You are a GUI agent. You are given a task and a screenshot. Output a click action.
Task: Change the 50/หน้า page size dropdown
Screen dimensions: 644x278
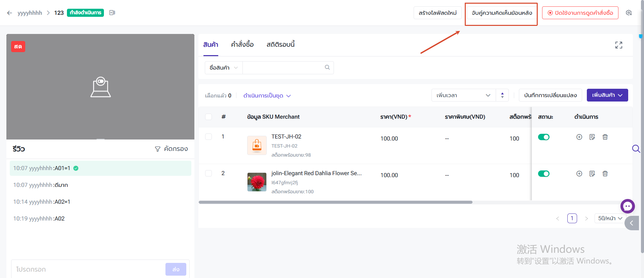tap(610, 218)
